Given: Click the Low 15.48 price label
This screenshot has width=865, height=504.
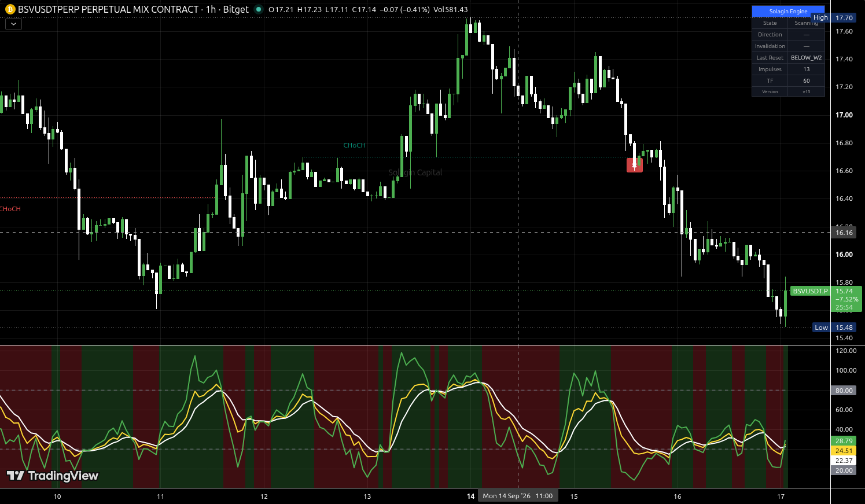Looking at the screenshot, I should pos(834,328).
